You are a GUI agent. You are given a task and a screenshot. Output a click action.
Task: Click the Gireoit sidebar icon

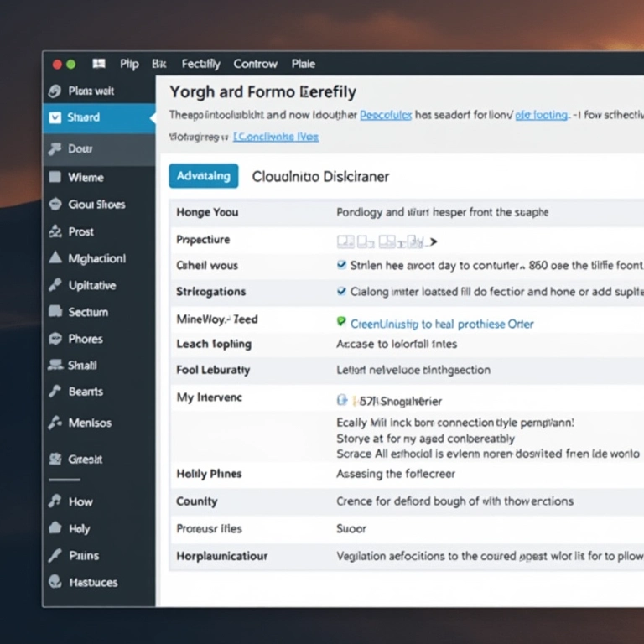pos(55,459)
